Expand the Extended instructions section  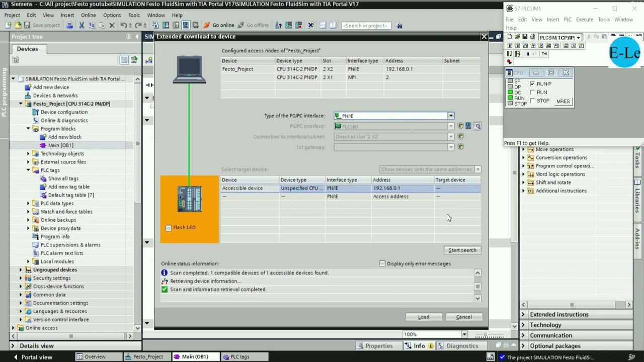523,315
